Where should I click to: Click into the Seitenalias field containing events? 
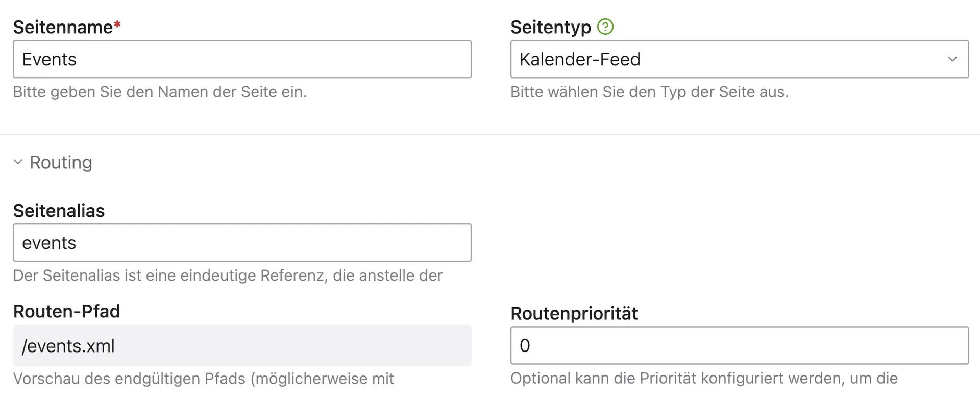point(242,243)
